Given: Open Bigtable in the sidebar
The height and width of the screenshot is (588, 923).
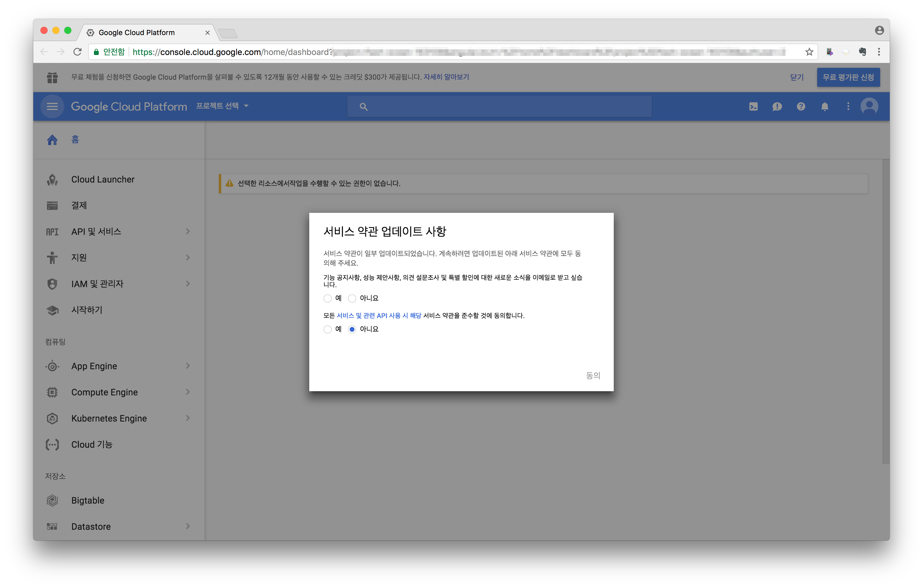Looking at the screenshot, I should point(88,500).
